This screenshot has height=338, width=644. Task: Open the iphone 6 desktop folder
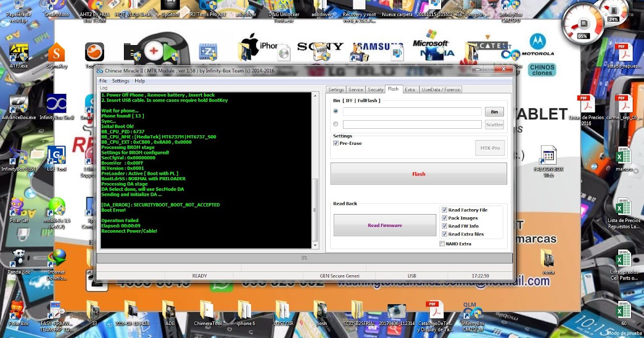[245, 313]
